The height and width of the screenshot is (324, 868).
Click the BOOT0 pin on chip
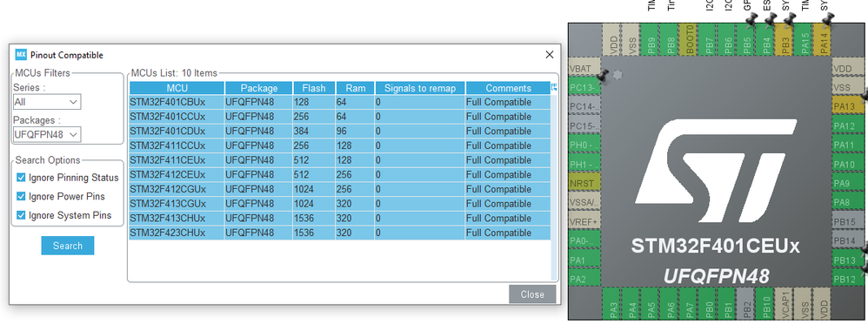pyautogui.click(x=689, y=39)
